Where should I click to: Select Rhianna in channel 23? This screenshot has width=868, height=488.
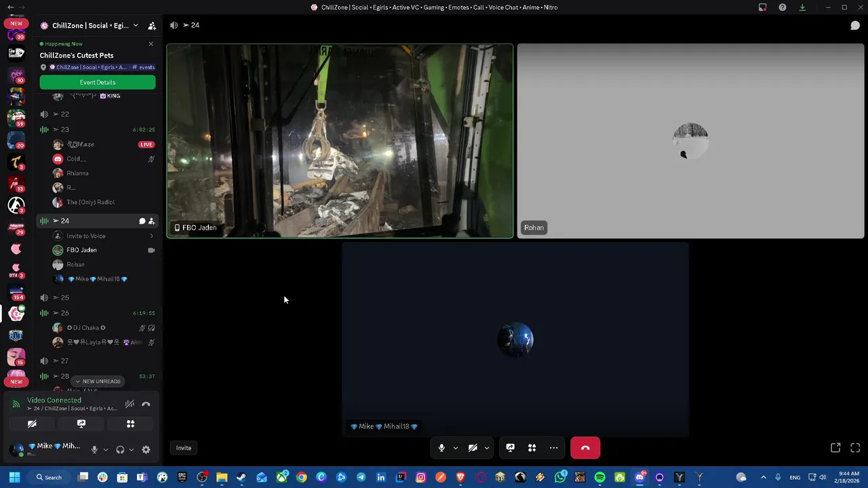104,173
